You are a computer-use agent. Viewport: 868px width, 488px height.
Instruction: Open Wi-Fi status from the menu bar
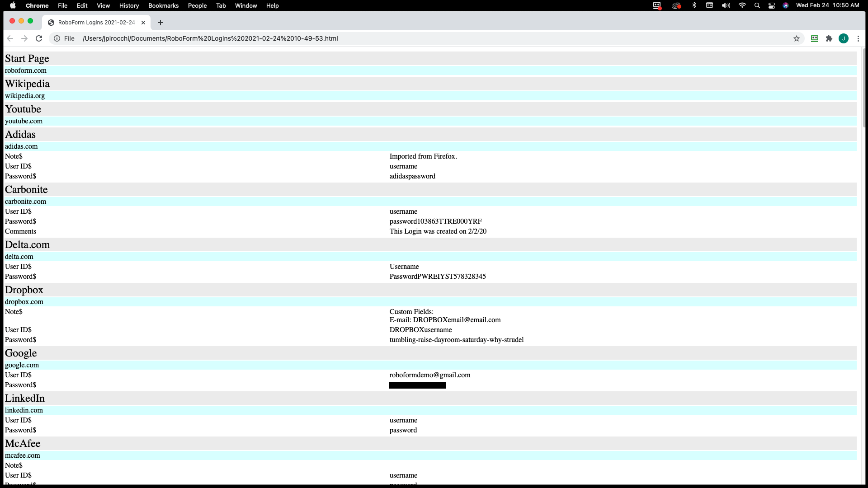pyautogui.click(x=742, y=5)
